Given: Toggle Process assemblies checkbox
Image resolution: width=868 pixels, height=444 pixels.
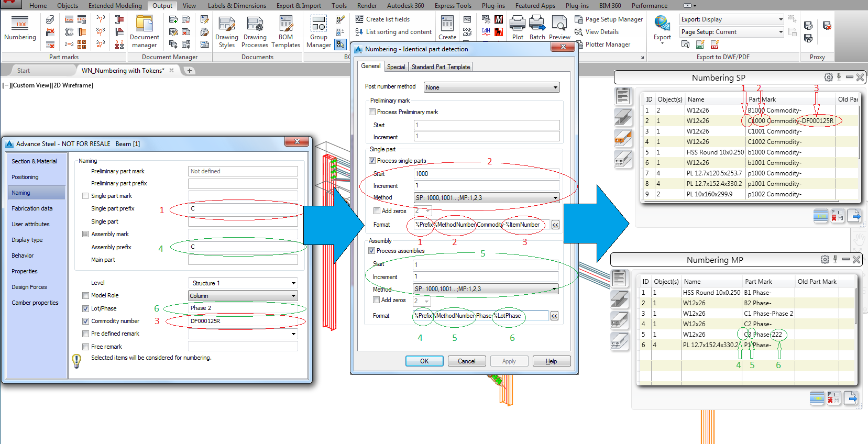Looking at the screenshot, I should [371, 251].
